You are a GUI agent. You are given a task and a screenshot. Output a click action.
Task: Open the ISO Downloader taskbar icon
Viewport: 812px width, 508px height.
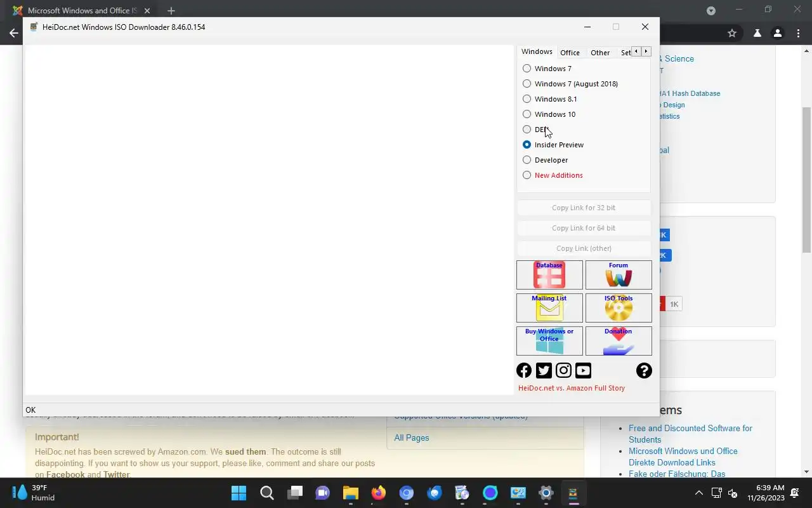point(574,493)
